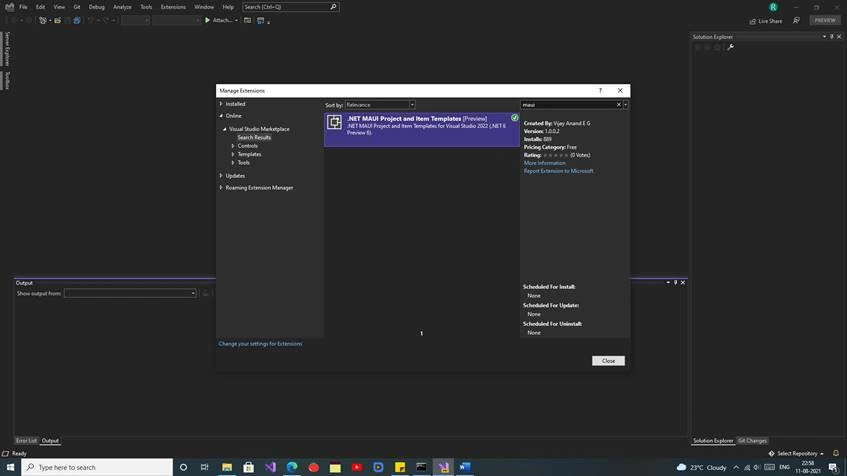Open the purple Visual Studio taskbar icon
This screenshot has height=476, width=847.
tap(270, 467)
